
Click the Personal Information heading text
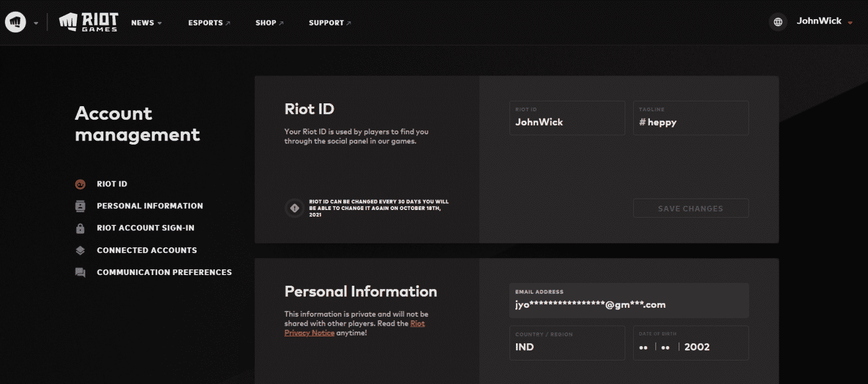point(361,291)
